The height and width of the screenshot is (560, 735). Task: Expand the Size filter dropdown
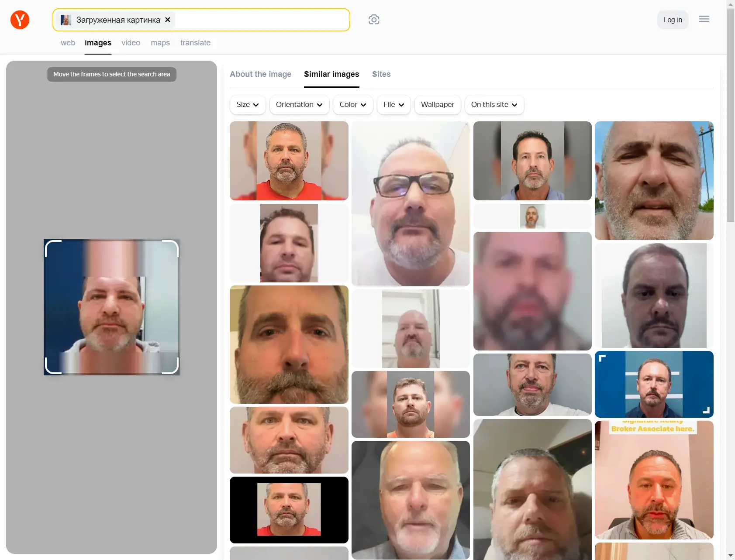[247, 105]
